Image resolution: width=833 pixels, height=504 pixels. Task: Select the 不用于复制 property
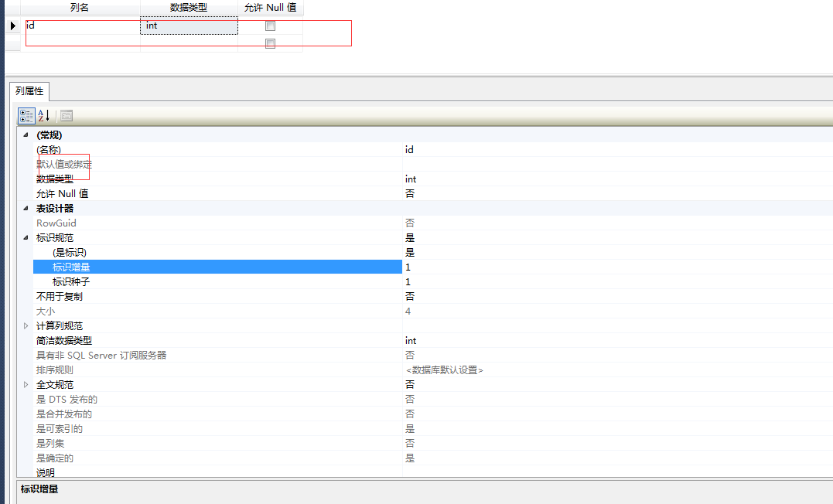point(217,296)
